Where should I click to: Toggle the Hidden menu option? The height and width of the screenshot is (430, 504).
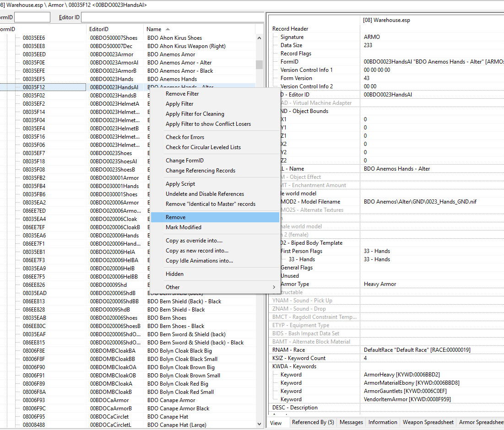pyautogui.click(x=174, y=274)
